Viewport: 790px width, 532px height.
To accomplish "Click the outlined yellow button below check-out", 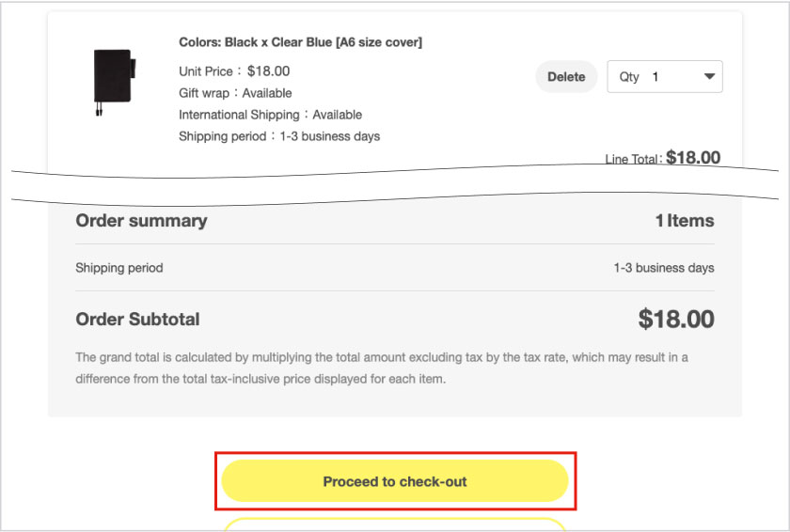I will pos(395,524).
